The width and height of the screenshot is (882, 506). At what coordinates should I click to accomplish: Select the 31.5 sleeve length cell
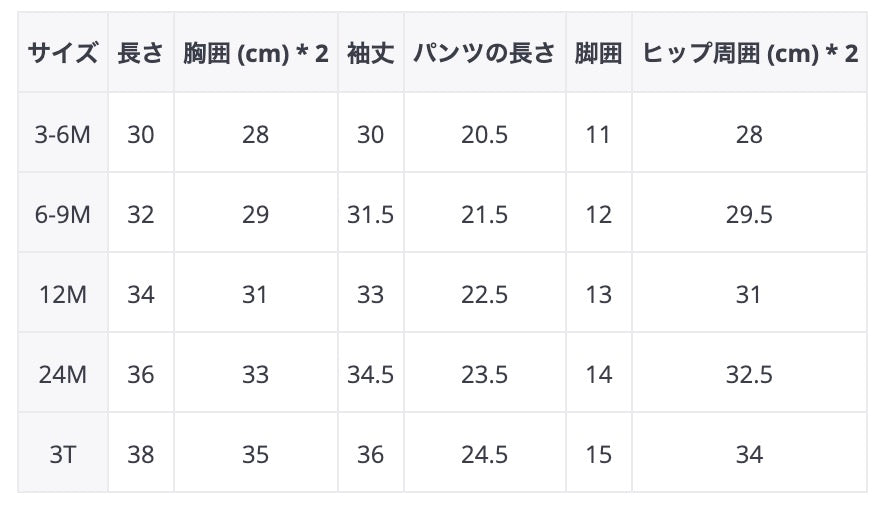[370, 214]
